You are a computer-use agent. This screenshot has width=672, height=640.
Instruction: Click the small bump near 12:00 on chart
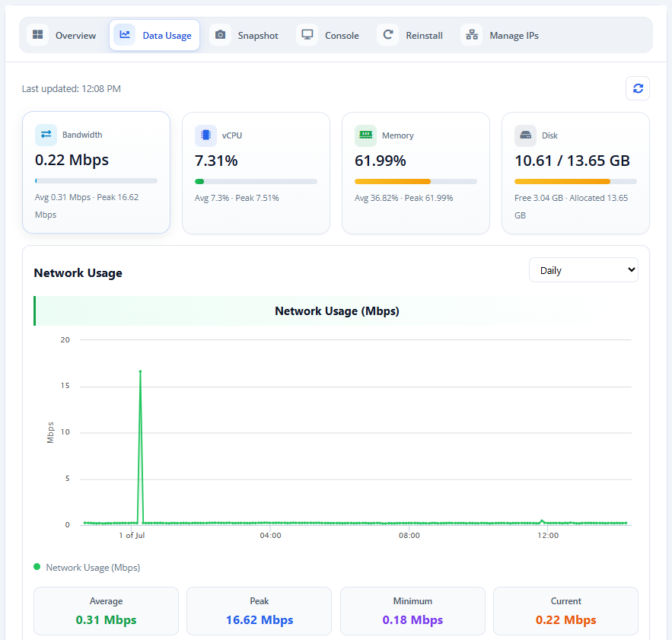[542, 521]
